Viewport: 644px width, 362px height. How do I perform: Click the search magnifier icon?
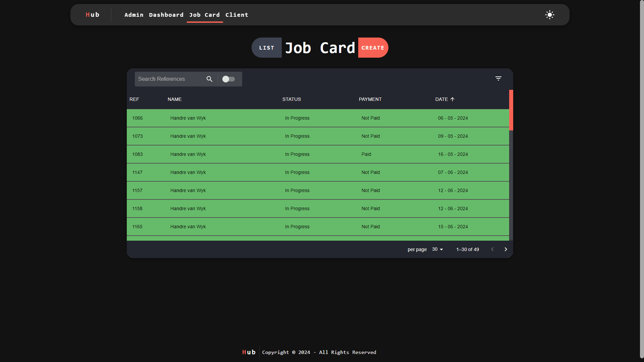coord(209,79)
